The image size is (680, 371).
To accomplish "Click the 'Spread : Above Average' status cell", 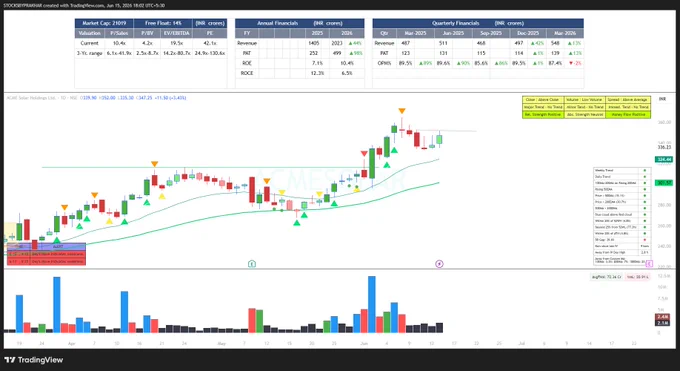I will click(x=628, y=100).
